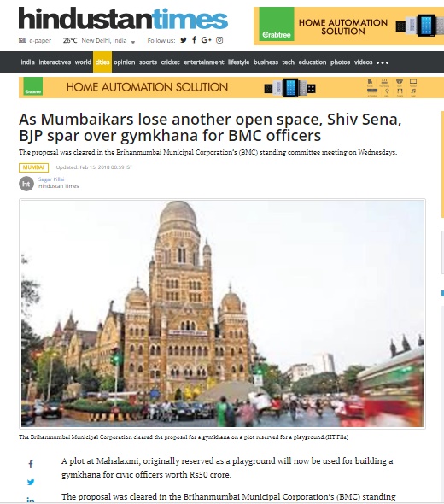
Task: Go to the entertainment section
Action: point(204,62)
